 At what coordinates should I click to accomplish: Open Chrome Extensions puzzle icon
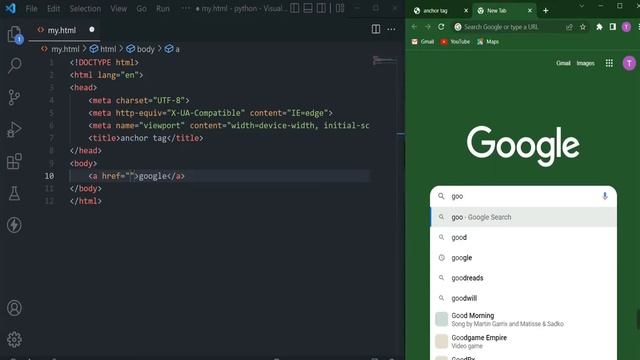tap(599, 27)
